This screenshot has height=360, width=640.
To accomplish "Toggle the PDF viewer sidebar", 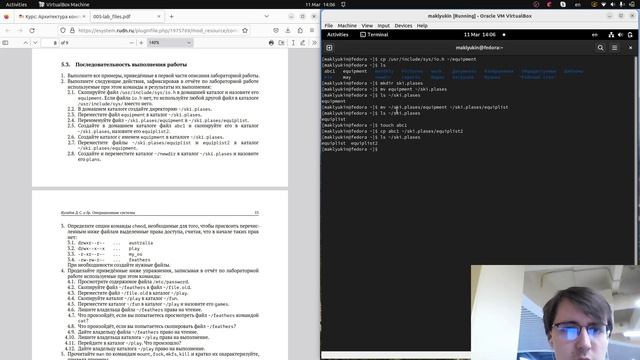I will tap(5, 42).
